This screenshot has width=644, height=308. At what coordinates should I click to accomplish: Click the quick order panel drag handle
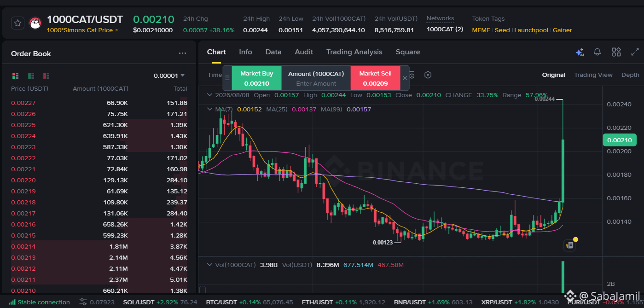tap(227, 78)
